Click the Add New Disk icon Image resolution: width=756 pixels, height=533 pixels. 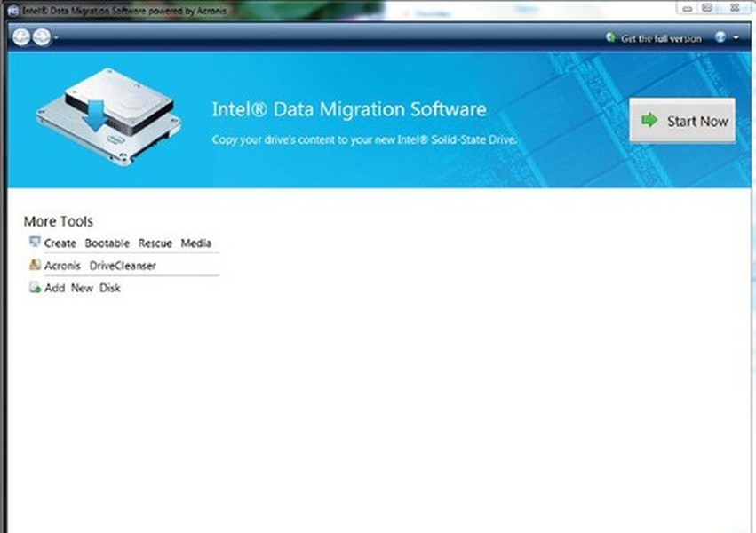[x=35, y=287]
